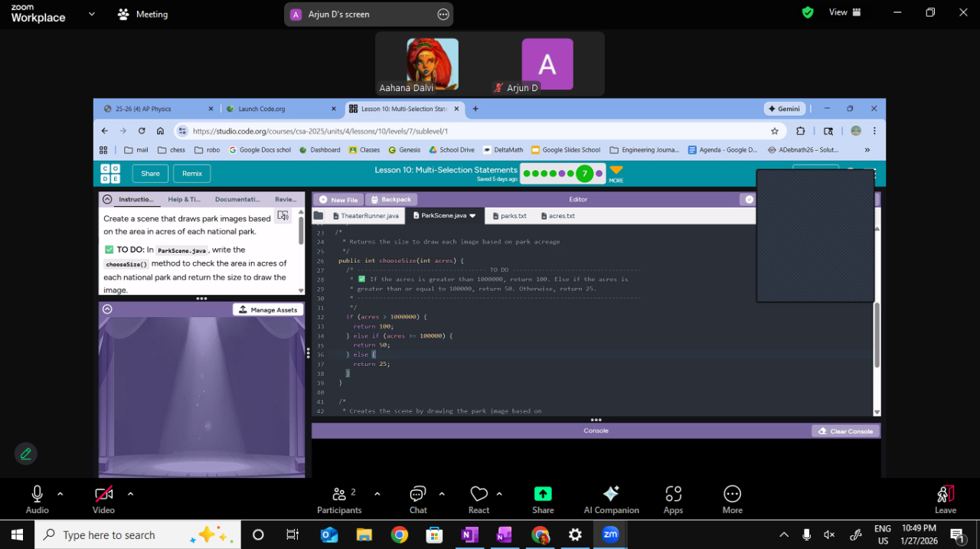Click the green Share screen icon
This screenshot has width=980, height=549.
pyautogui.click(x=543, y=494)
